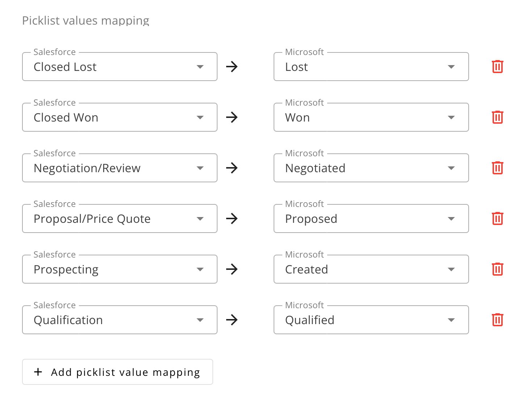Delete the Closed Won mapping row

(x=498, y=117)
